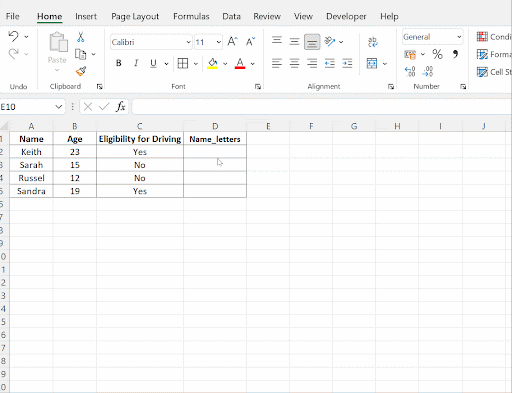Image resolution: width=512 pixels, height=393 pixels.
Task: Toggle Underline formatting
Action: pyautogui.click(x=153, y=63)
